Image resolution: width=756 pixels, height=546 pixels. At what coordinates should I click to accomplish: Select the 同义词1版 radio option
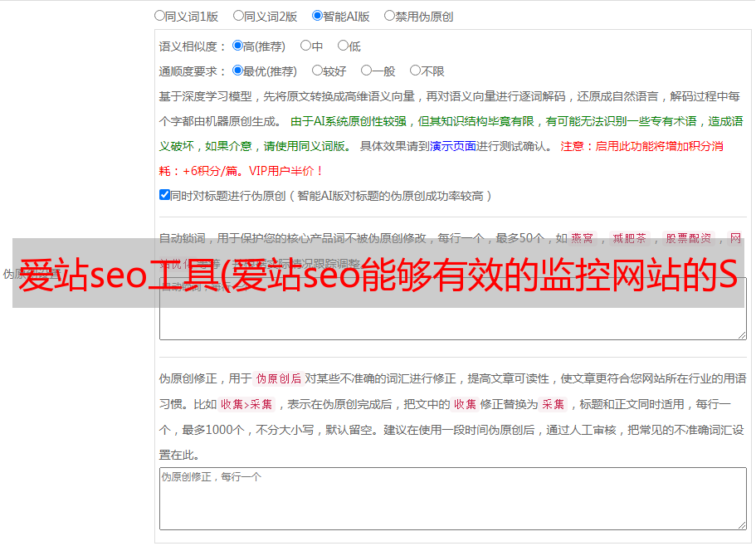159,16
